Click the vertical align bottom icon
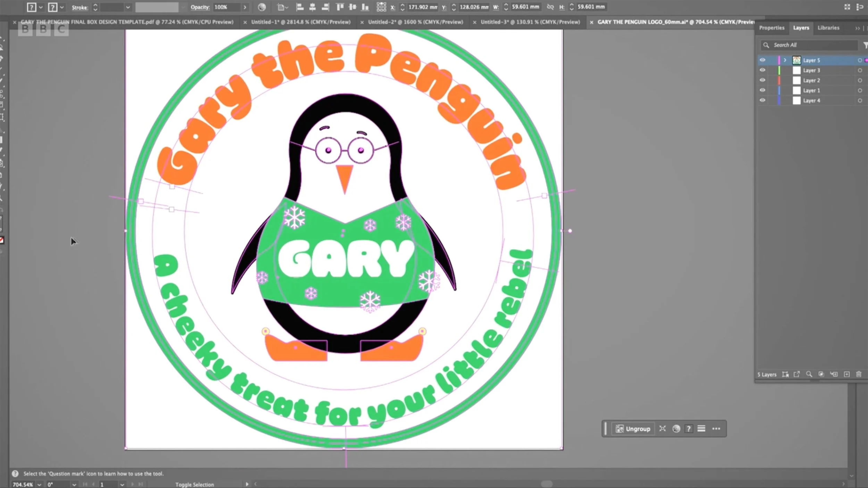The image size is (868, 488). click(365, 7)
